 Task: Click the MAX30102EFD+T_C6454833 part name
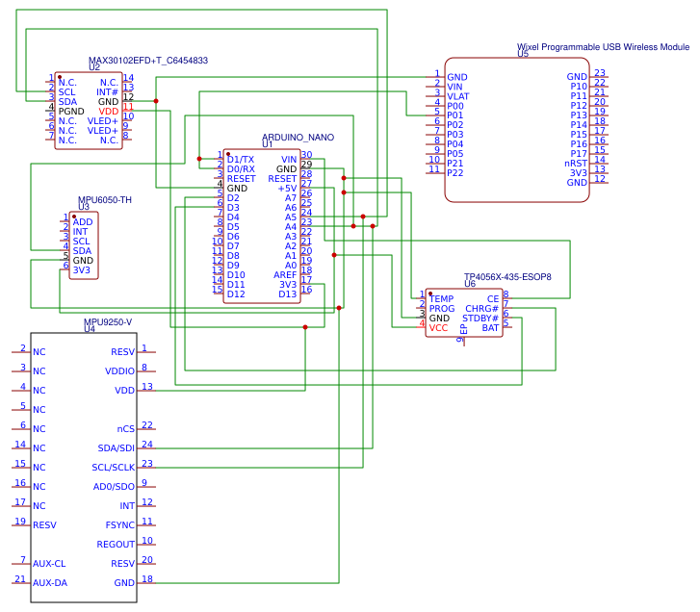point(148,61)
